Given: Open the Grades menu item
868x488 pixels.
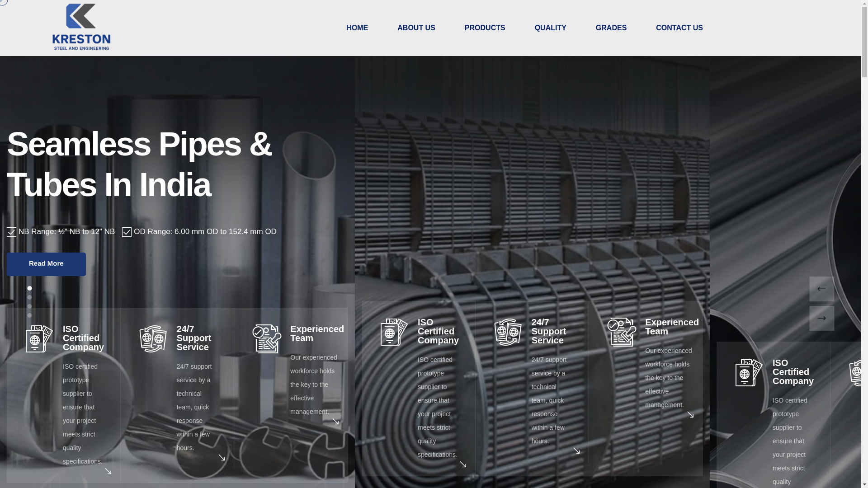Looking at the screenshot, I should pos(611,28).
